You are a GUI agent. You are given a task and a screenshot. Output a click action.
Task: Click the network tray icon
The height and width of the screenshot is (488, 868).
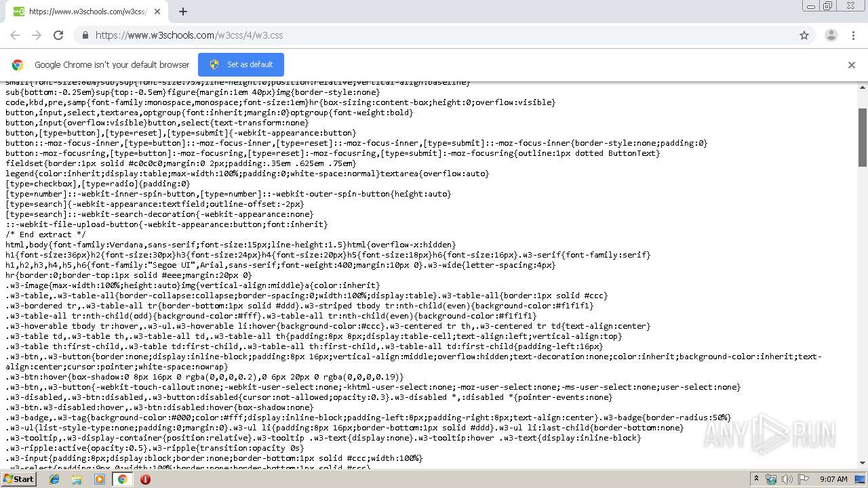coord(771,479)
